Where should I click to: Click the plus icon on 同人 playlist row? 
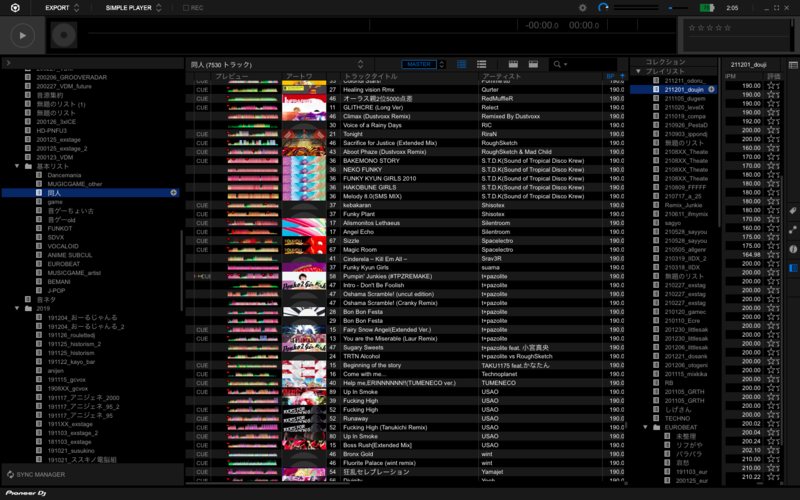point(173,193)
